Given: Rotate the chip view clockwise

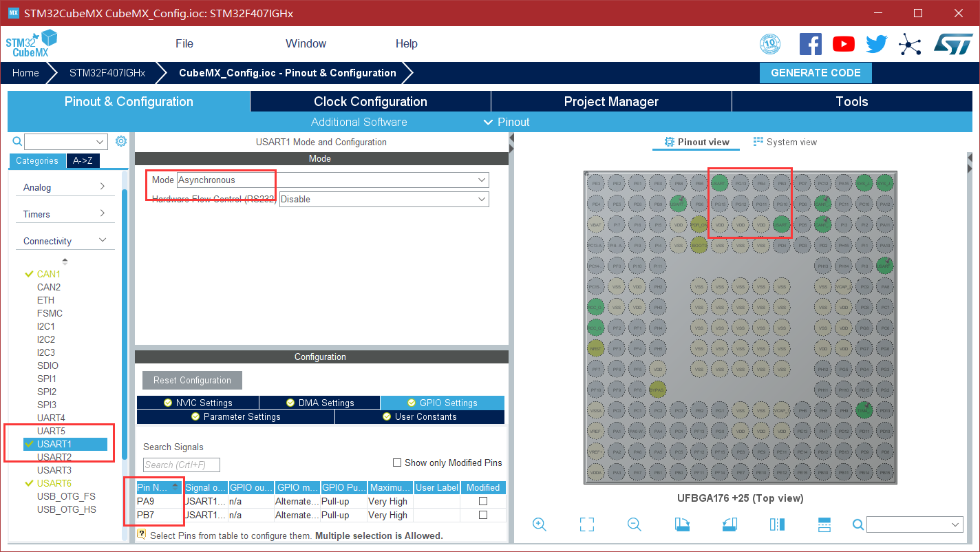Looking at the screenshot, I should click(682, 524).
